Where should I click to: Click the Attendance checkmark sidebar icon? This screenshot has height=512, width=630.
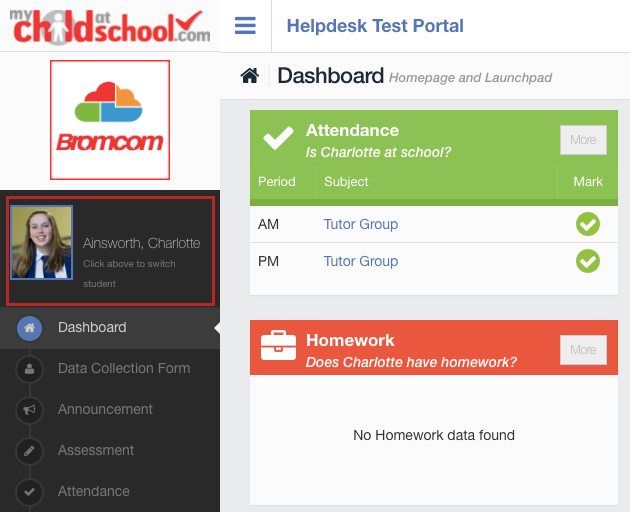[x=30, y=492]
